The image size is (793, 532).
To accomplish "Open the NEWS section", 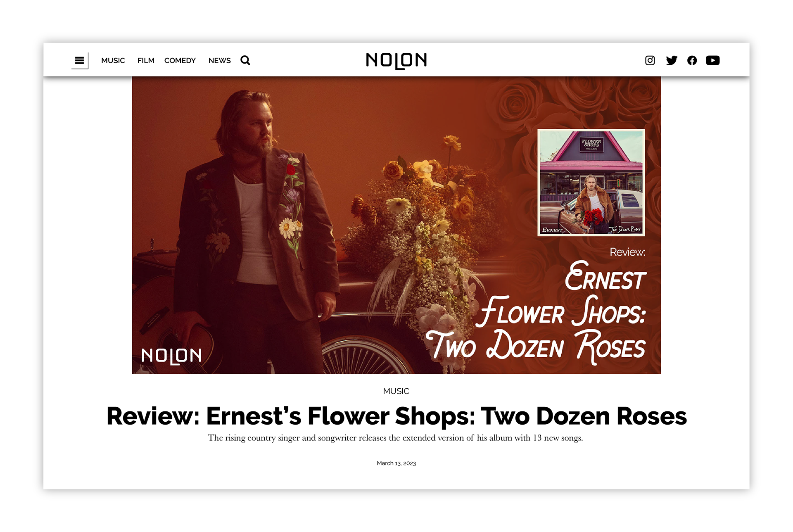I will click(x=219, y=61).
